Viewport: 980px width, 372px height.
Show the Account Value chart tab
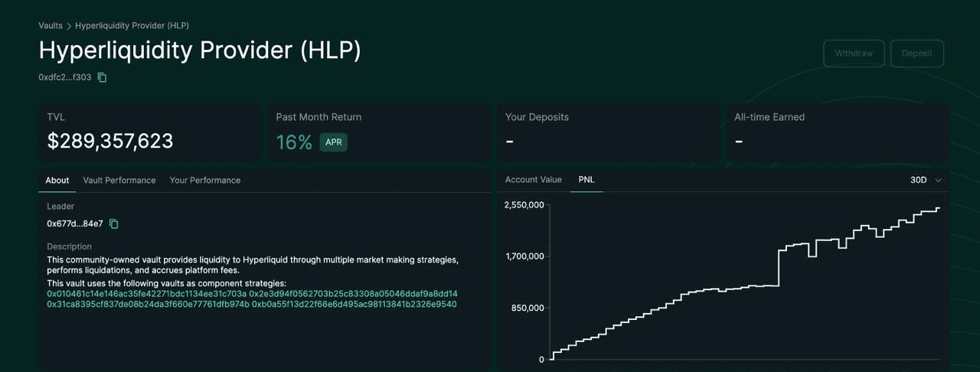[533, 180]
